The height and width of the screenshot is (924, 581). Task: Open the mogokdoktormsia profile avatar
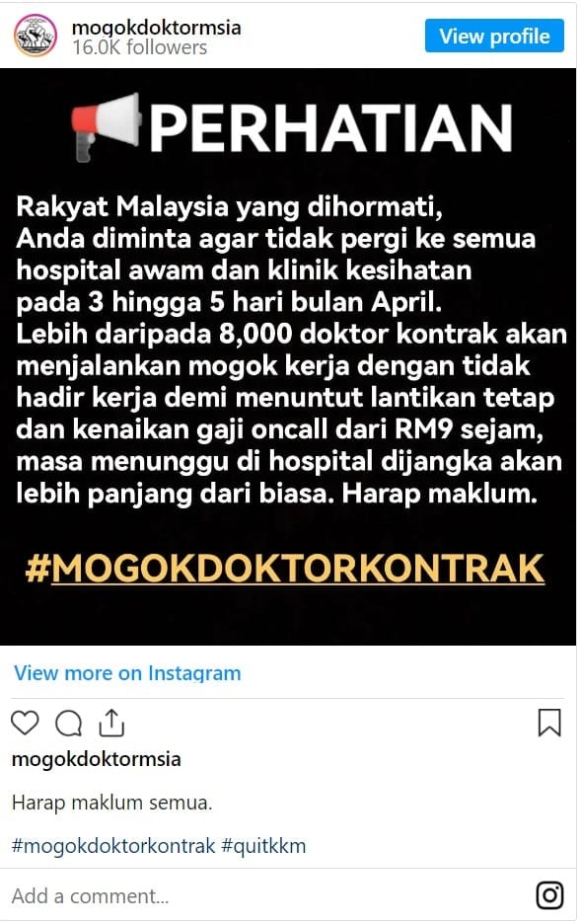click(x=36, y=36)
